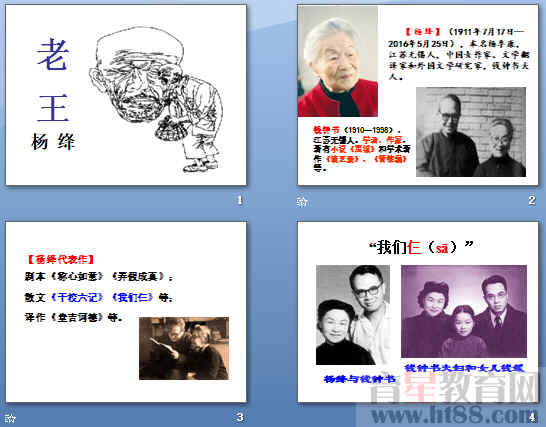This screenshot has height=427, width=546.
Task: Click the blue caption 杨绛与钱钟书
Action: pyautogui.click(x=360, y=379)
